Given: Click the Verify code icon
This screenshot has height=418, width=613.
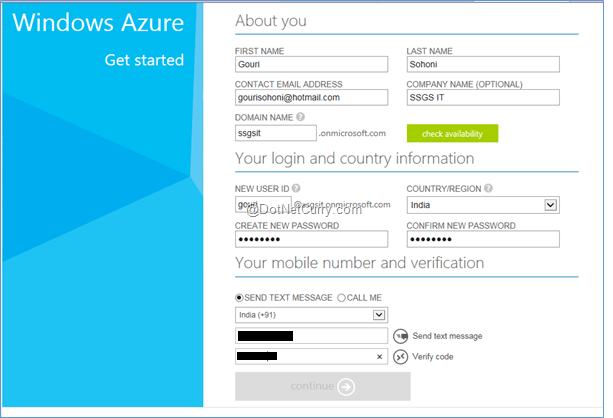Looking at the screenshot, I should click(x=401, y=356).
